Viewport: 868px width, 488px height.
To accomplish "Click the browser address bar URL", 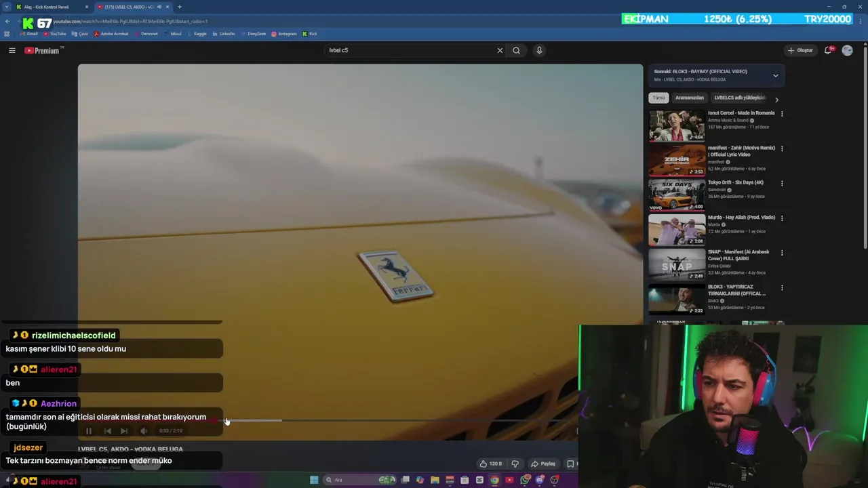I will click(x=130, y=22).
